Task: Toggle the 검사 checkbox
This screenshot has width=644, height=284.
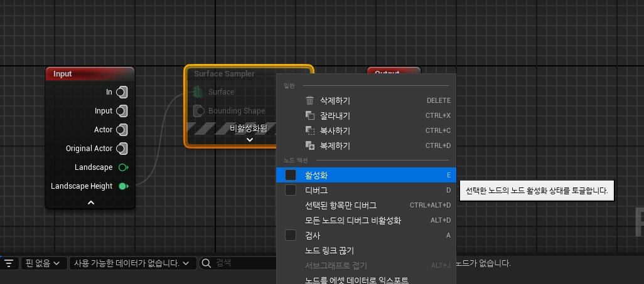Action: (x=291, y=235)
